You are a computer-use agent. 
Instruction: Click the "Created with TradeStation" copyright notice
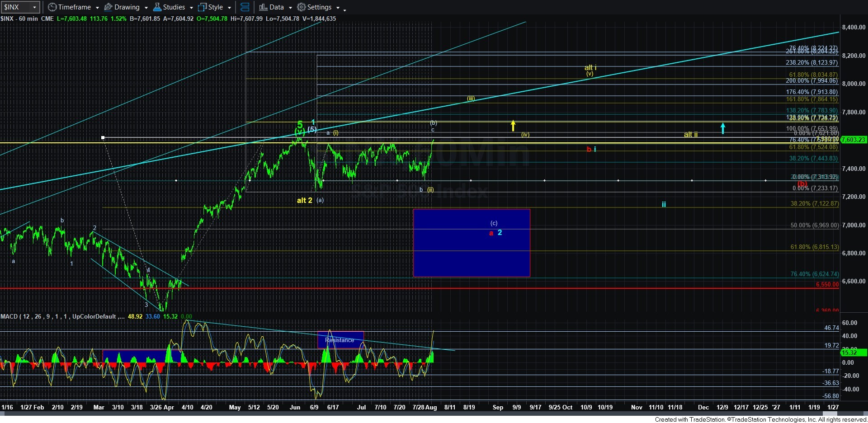[x=761, y=419]
